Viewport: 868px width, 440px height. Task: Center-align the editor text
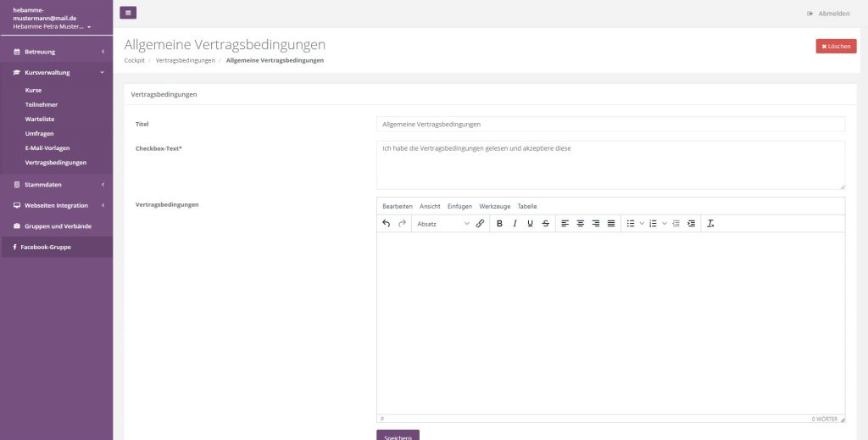pyautogui.click(x=581, y=224)
